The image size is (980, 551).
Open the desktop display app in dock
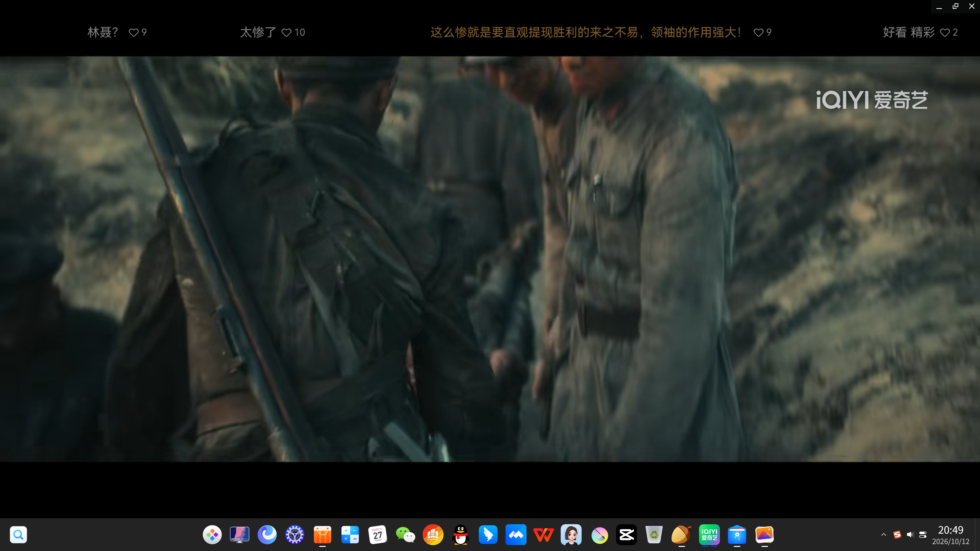[240, 535]
